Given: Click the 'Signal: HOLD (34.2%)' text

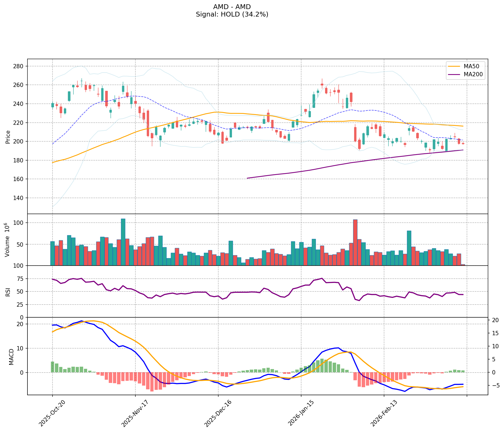Looking at the screenshot, I should point(232,14).
